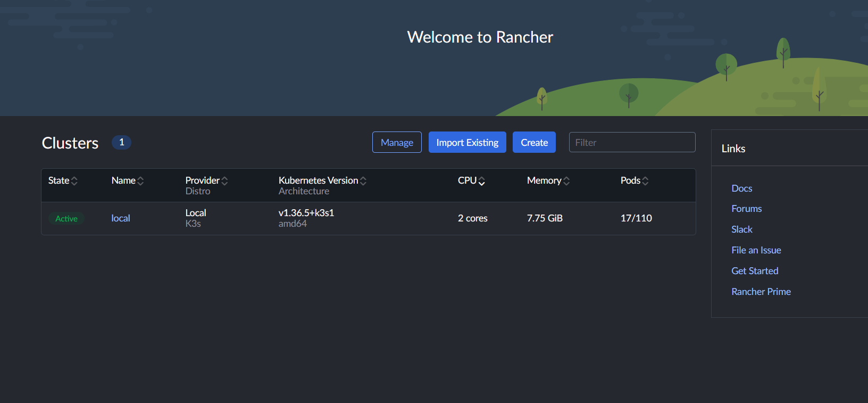This screenshot has width=868, height=403.
Task: Click the Local provider cell
Action: click(x=196, y=213)
